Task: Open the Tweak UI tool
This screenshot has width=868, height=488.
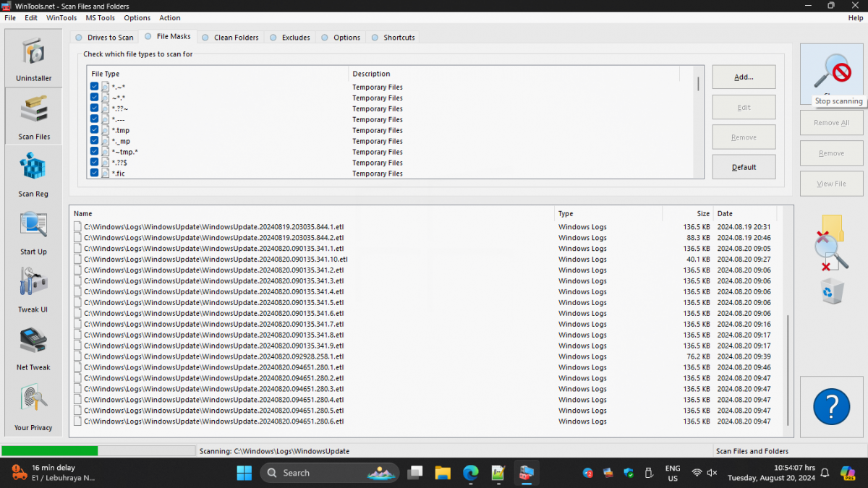Action: [33, 290]
